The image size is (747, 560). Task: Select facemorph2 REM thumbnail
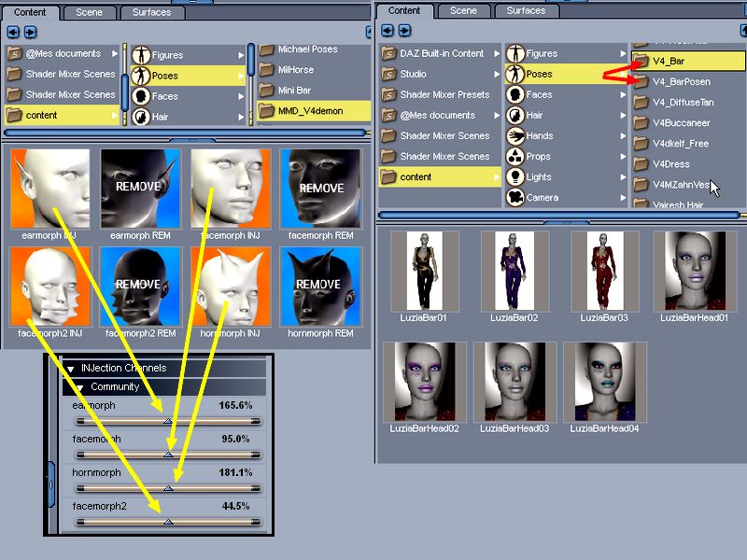point(141,287)
